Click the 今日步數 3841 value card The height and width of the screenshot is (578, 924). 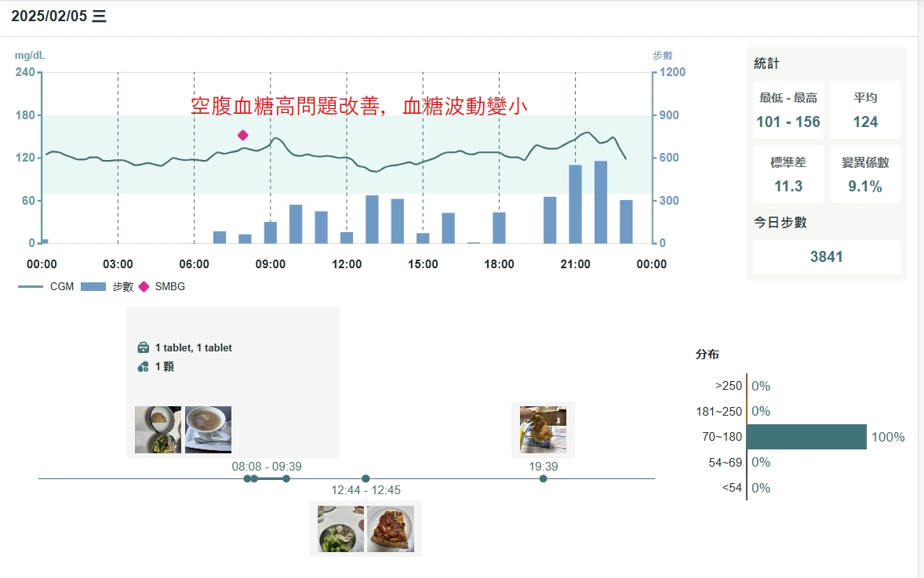click(827, 256)
